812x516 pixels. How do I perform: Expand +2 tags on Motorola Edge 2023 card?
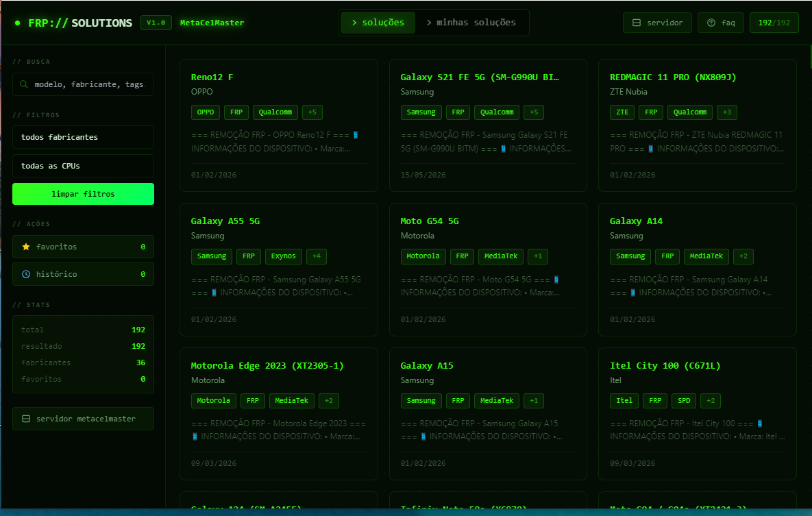click(x=329, y=400)
